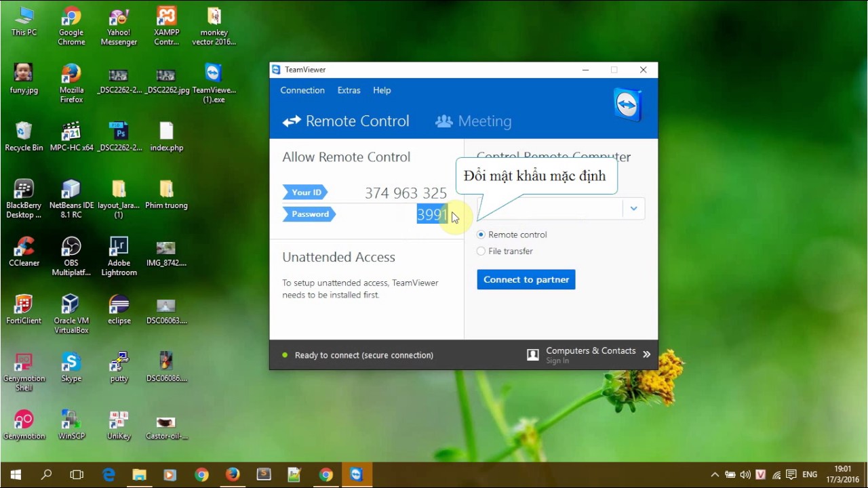This screenshot has width=868, height=488.
Task: Select the Mozilla Firefox desktop shortcut
Action: pos(71,84)
